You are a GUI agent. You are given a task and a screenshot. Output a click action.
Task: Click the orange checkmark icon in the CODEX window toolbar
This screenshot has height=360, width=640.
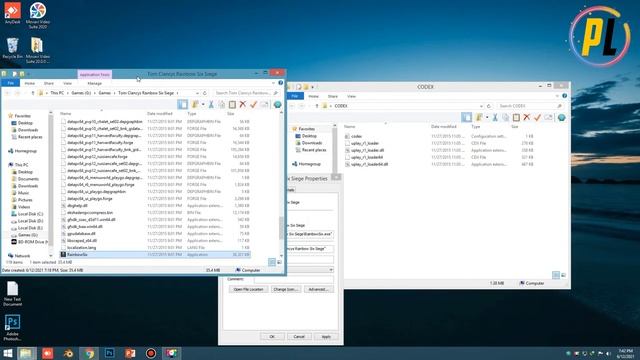(537, 118)
